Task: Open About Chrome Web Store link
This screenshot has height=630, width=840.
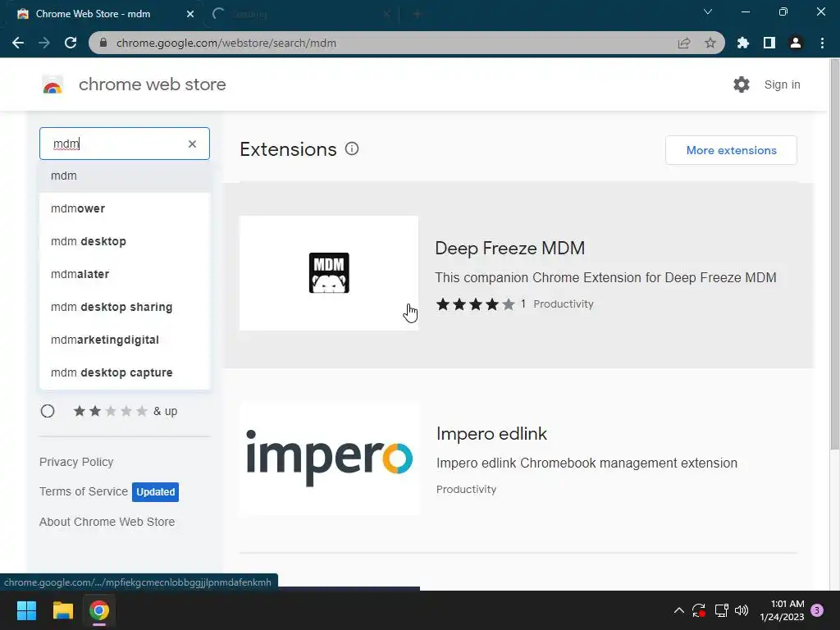Action: [107, 522]
